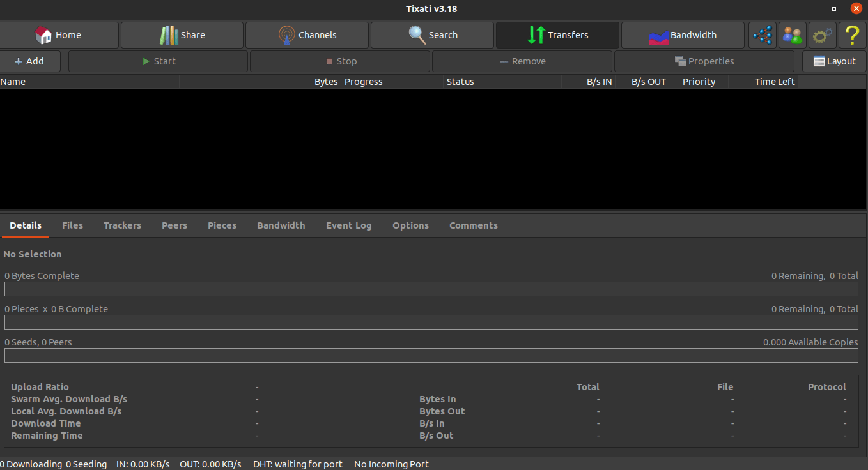
Task: Open settings via the gear icon
Action: click(823, 35)
